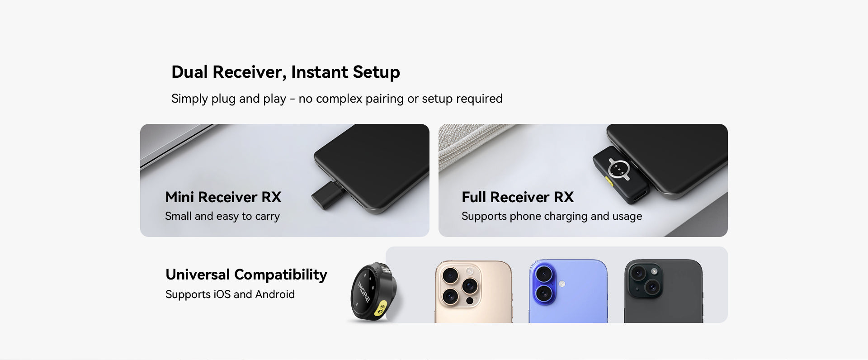
Task: Click the yellow power button on microphone
Action: coord(381,308)
